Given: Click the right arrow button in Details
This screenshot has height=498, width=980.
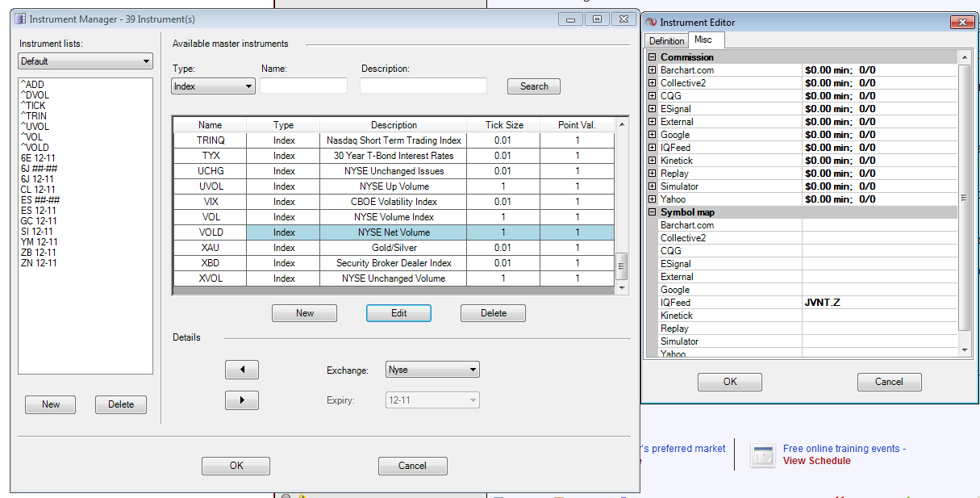Looking at the screenshot, I should [242, 400].
